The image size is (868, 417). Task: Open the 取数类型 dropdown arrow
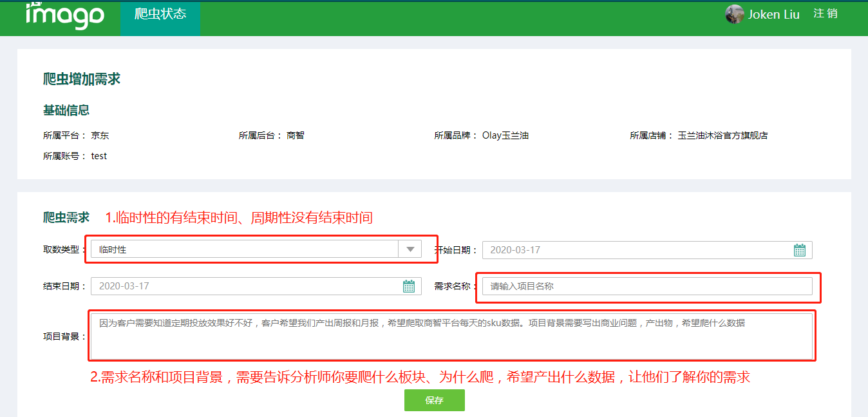(x=410, y=249)
